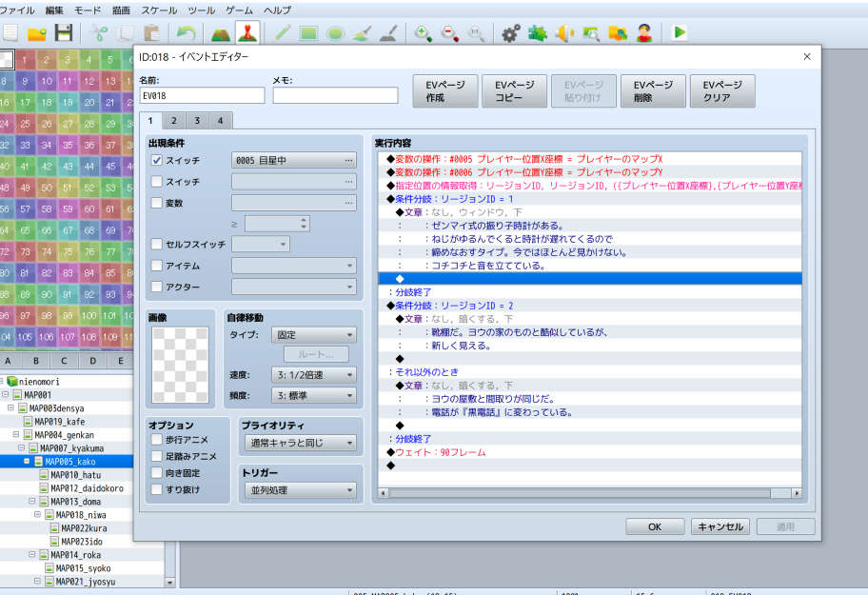Open event search tool icon
Screen dimensions: 868x595
(591, 33)
